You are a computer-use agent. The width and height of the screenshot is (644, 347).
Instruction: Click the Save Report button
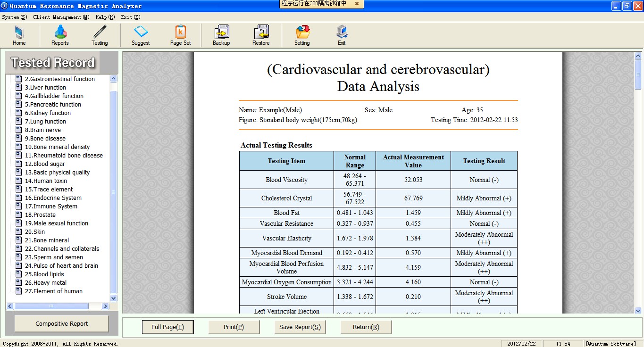(x=300, y=327)
